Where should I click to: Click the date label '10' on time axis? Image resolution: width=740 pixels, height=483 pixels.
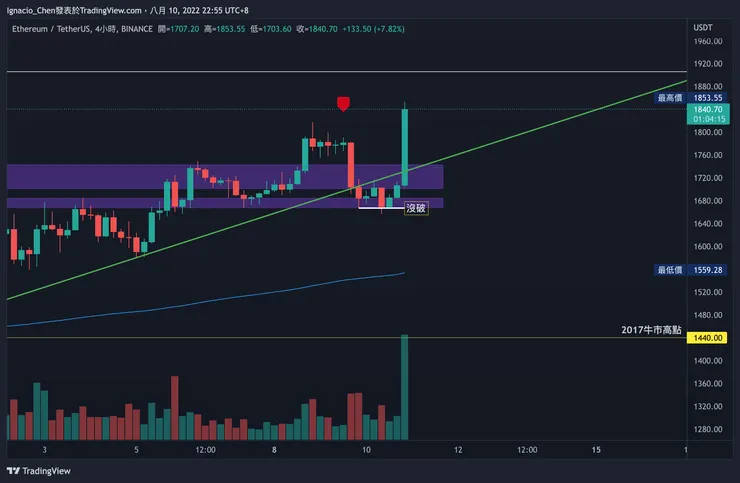pos(366,450)
